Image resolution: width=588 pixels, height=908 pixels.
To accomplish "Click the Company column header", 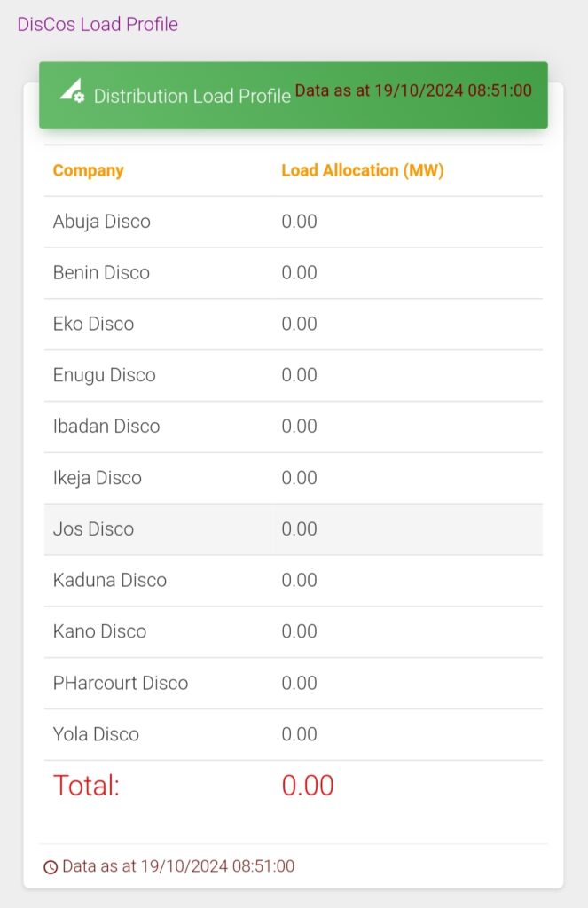I will click(88, 170).
